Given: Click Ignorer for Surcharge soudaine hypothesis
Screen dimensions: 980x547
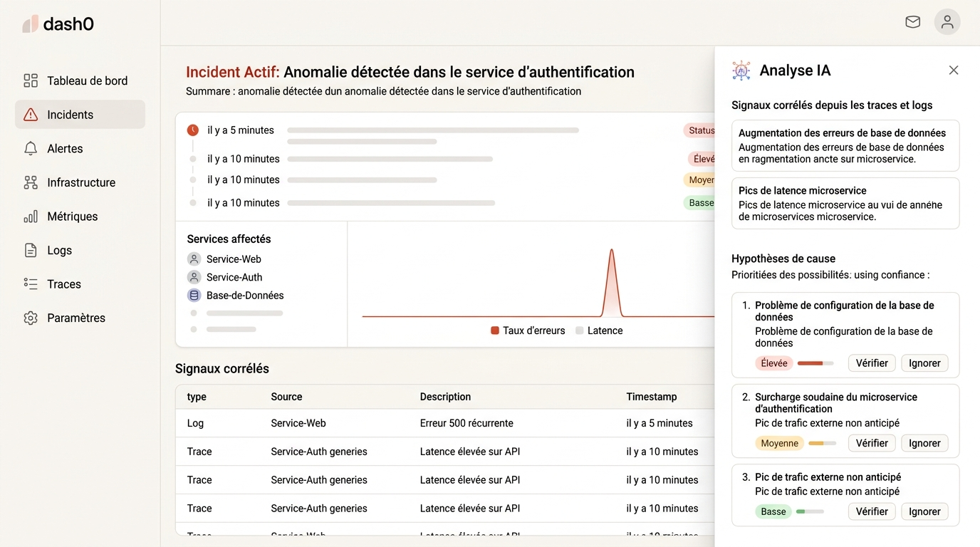Looking at the screenshot, I should tap(924, 443).
